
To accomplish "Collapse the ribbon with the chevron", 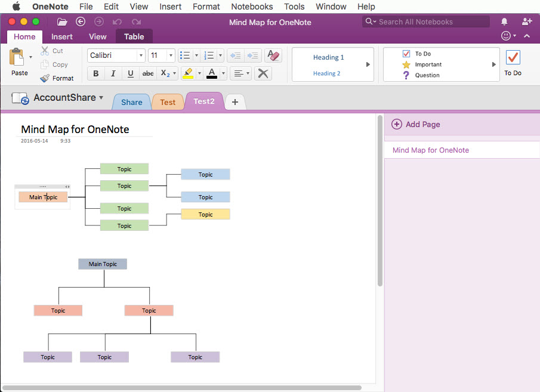I will (527, 36).
